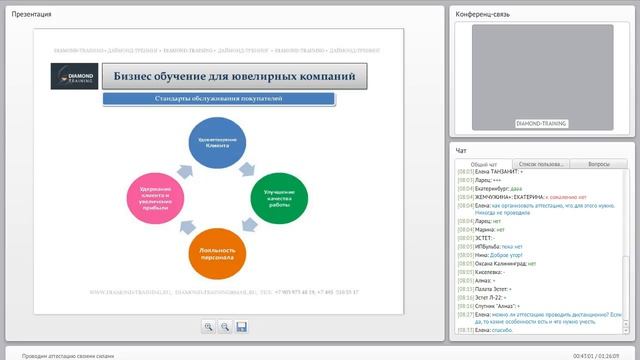Screen dimensions: 640x360
Task: Select chat message from Елена ТАНЗАНИТ
Action: coord(490,172)
